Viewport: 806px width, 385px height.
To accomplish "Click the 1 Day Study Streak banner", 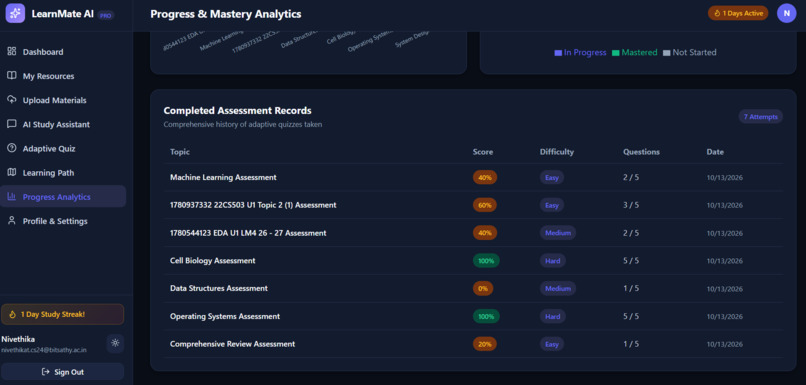I will pyautogui.click(x=62, y=314).
